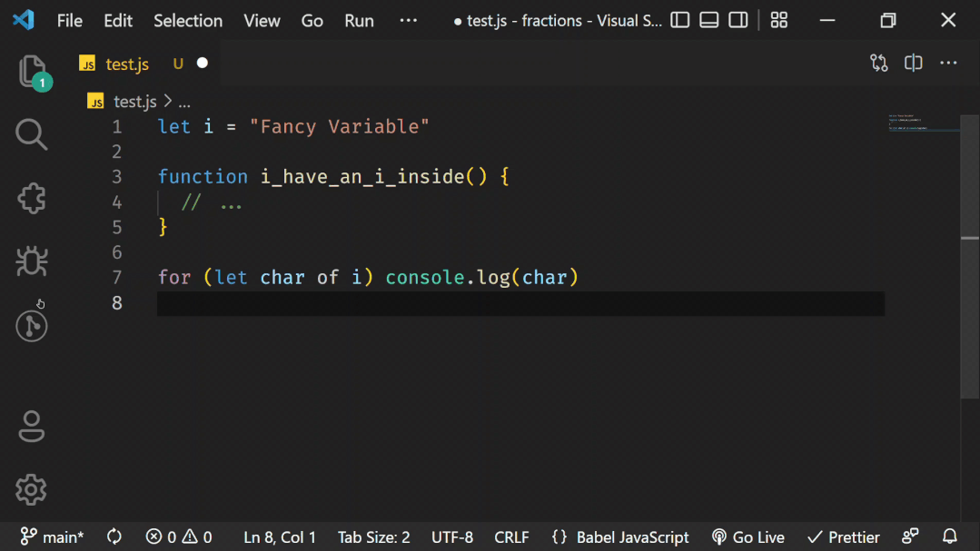Switch to the test.js editor tab
The height and width of the screenshot is (551, 980).
(x=126, y=64)
